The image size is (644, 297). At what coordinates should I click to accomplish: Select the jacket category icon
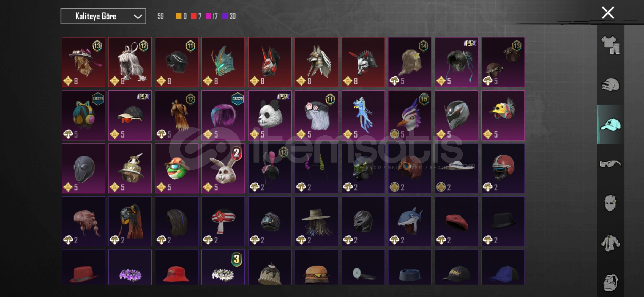click(610, 243)
